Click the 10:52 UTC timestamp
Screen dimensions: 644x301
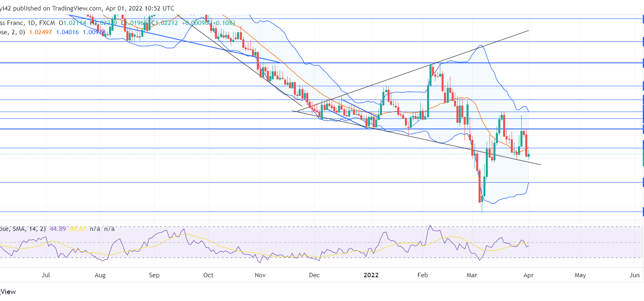tap(160, 8)
